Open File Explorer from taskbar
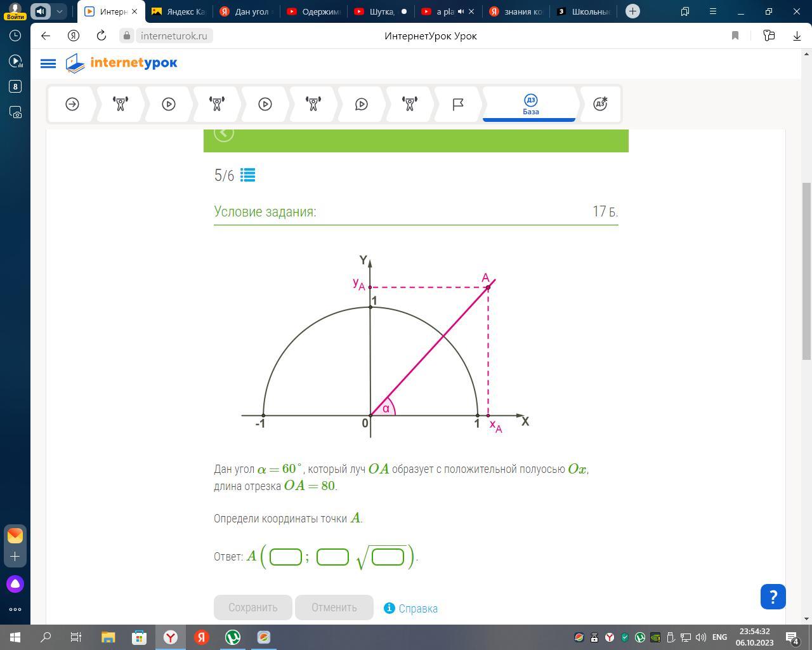The width and height of the screenshot is (812, 650). pyautogui.click(x=108, y=637)
